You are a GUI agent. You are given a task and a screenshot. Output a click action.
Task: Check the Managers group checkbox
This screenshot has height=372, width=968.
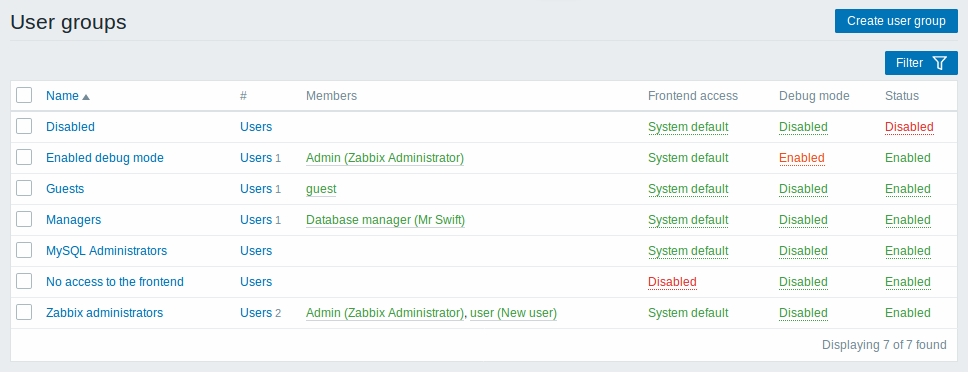click(x=24, y=220)
